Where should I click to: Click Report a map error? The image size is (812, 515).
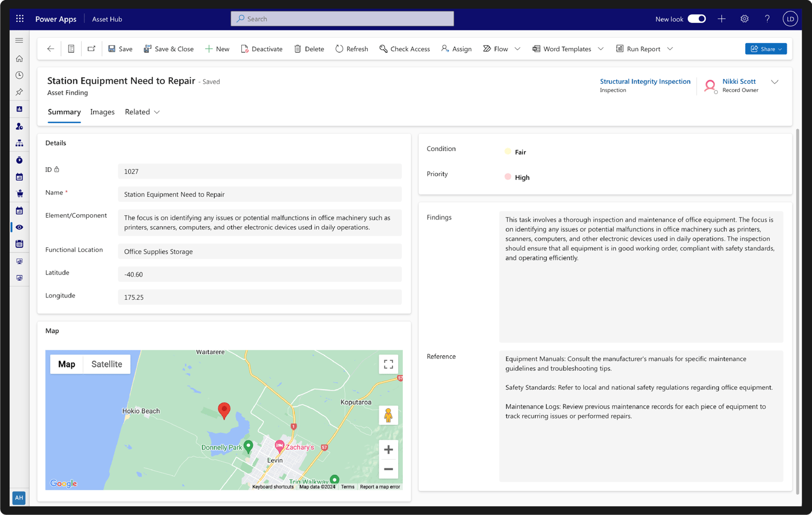(x=380, y=487)
